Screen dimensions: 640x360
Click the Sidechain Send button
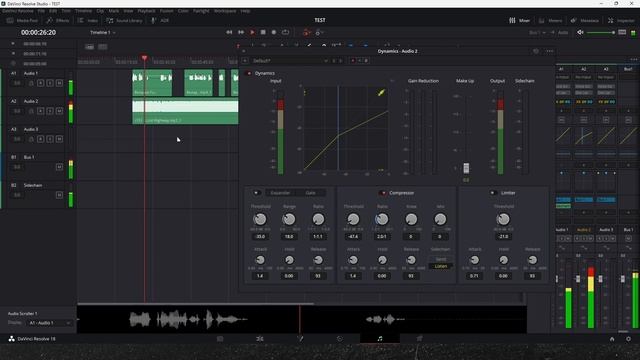point(441,259)
